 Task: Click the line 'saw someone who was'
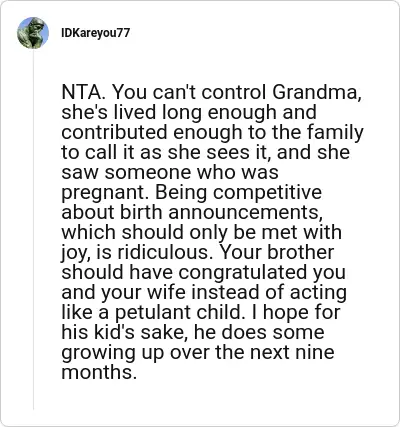[x=170, y=172]
